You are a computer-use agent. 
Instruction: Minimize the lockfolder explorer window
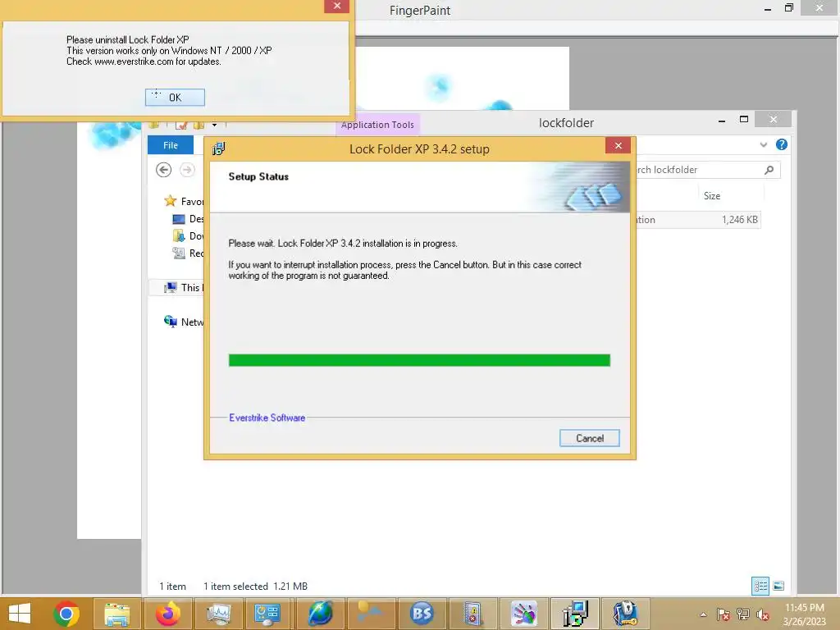pyautogui.click(x=722, y=120)
